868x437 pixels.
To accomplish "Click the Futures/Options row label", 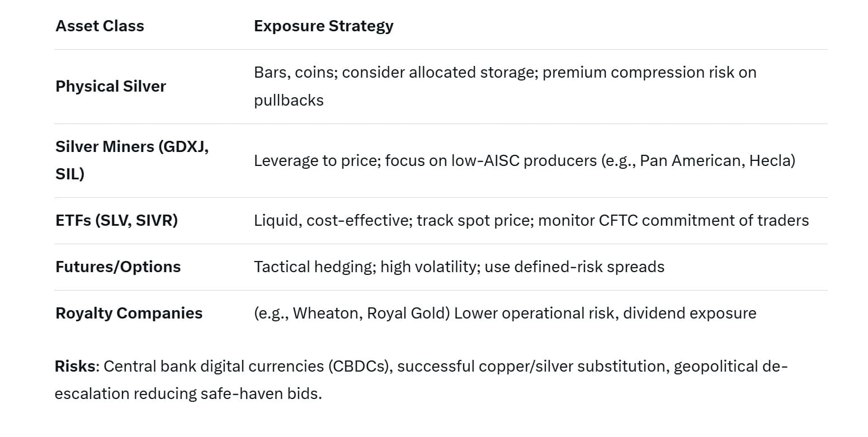I will coord(118,267).
